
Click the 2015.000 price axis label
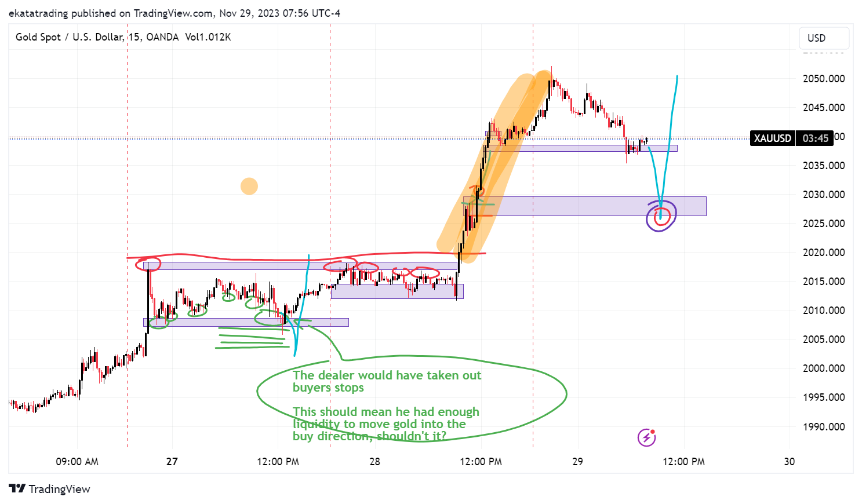pos(824,282)
